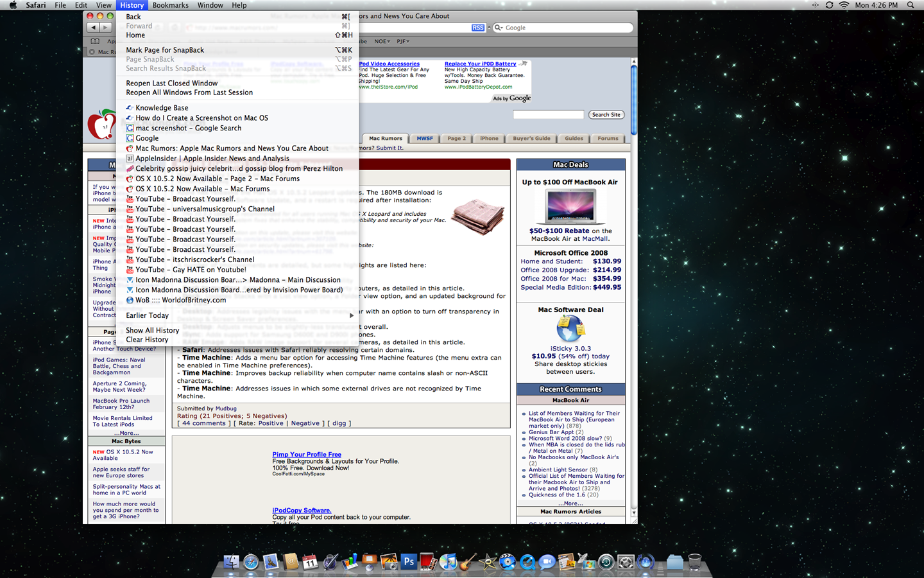Viewport: 924px width, 578px height.
Task: Open the Bookmarks menu in menu bar
Action: (170, 5)
